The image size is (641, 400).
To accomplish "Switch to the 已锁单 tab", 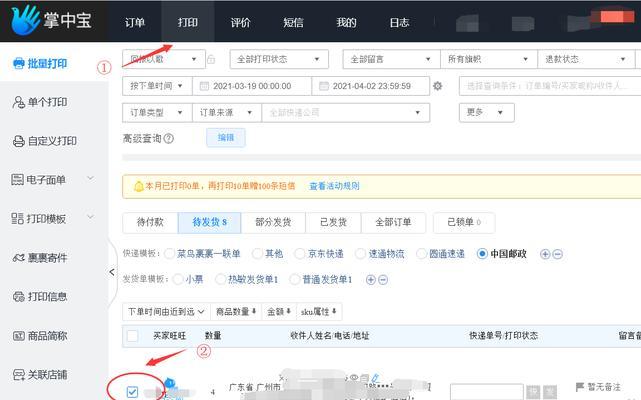I will point(464,222).
